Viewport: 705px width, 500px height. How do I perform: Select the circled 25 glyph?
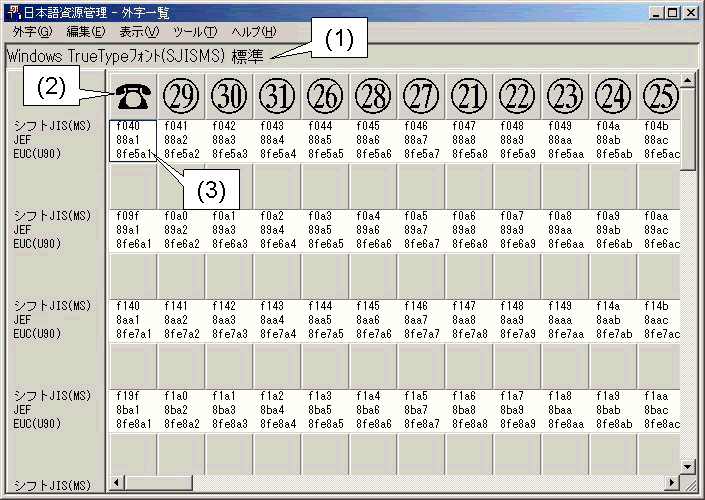coord(659,96)
